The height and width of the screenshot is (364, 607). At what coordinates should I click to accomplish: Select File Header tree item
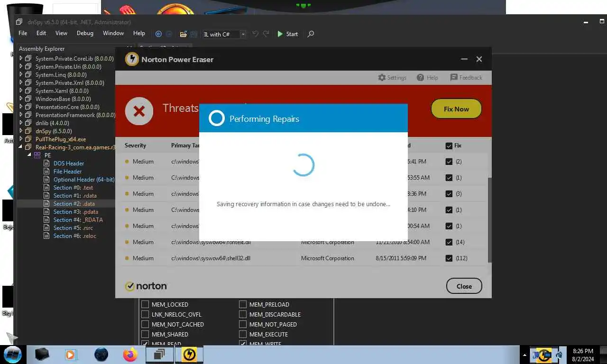pyautogui.click(x=67, y=171)
